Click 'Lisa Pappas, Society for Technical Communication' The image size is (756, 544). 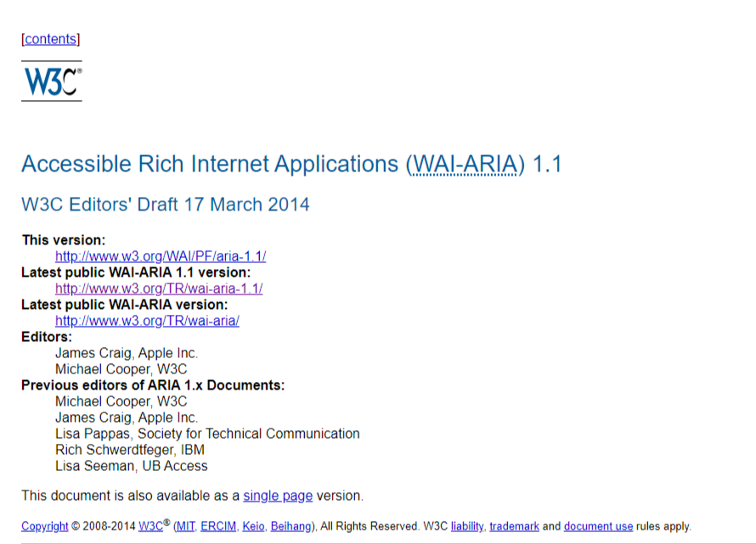pyautogui.click(x=207, y=434)
